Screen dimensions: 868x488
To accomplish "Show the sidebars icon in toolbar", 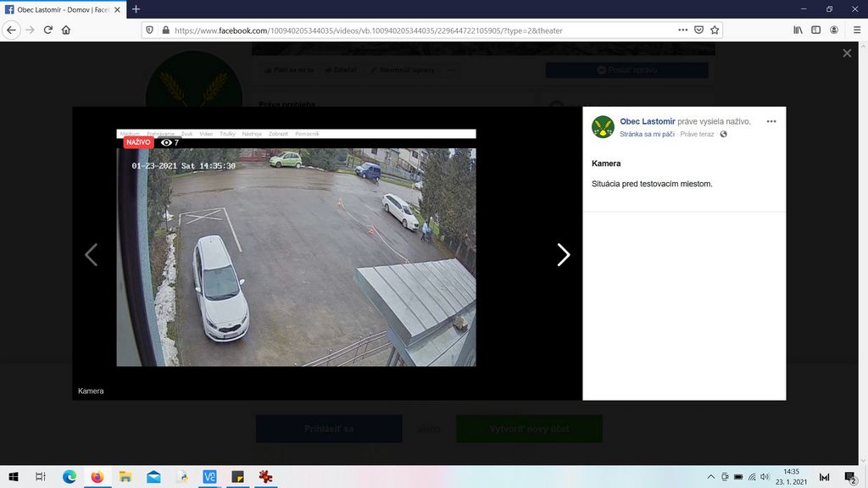I will (816, 30).
